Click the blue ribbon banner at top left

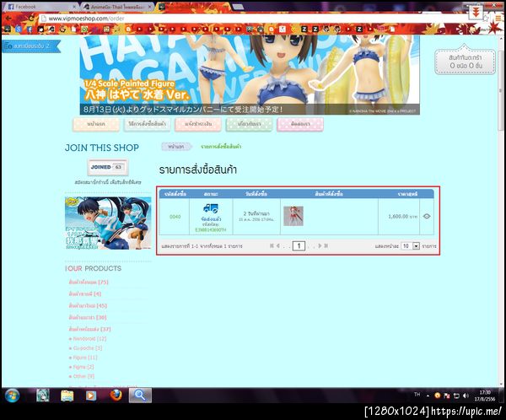[31, 46]
